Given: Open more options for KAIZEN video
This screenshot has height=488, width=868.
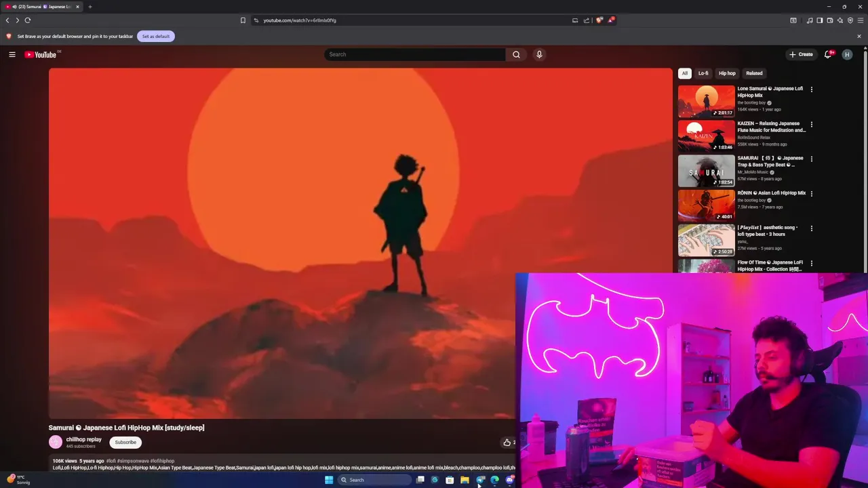Looking at the screenshot, I should click(811, 125).
